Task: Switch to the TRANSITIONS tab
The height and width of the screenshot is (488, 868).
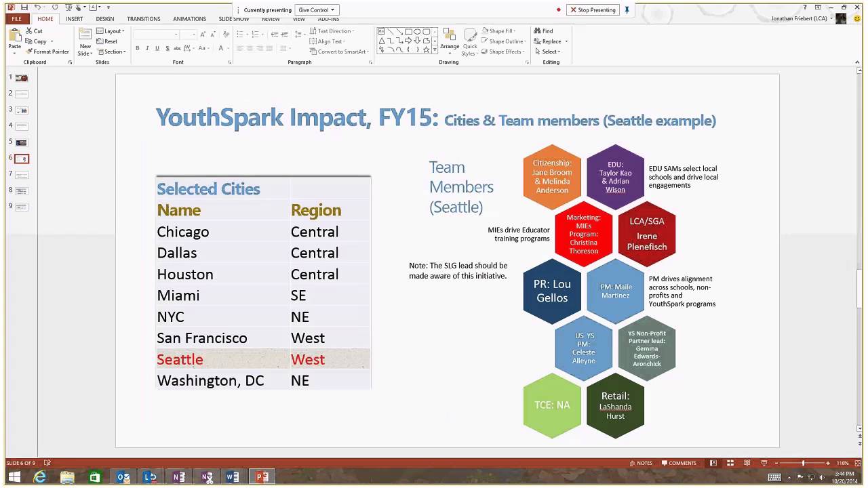Action: pyautogui.click(x=144, y=19)
